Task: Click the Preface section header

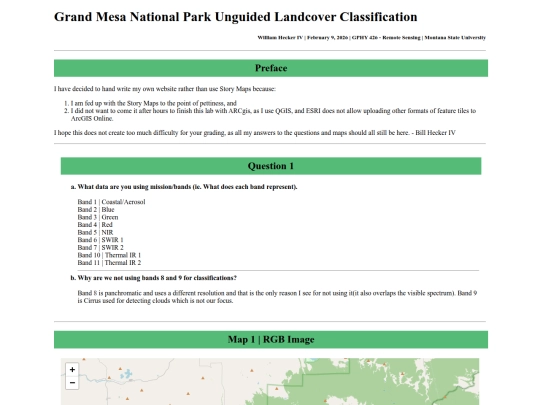Action: pyautogui.click(x=271, y=68)
